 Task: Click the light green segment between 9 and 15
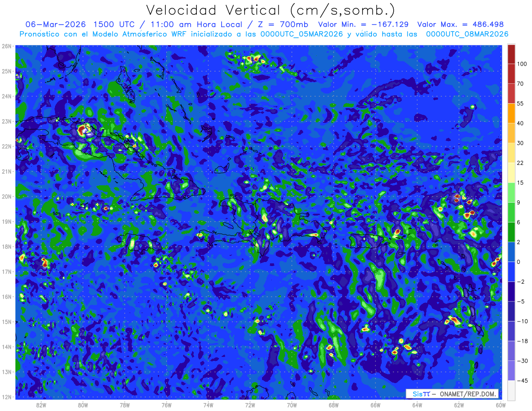511,192
